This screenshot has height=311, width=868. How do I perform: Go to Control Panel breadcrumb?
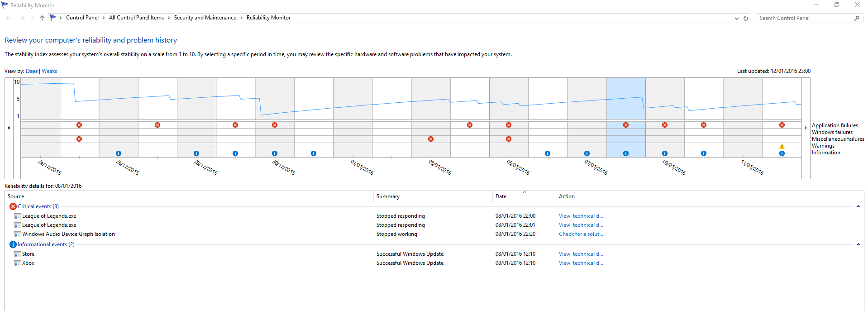(82, 18)
